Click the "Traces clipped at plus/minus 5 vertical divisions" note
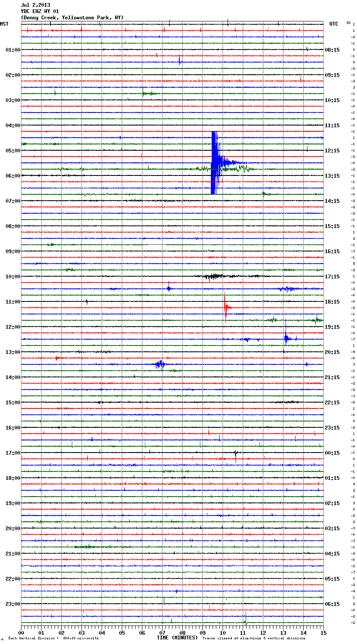 (254, 639)
